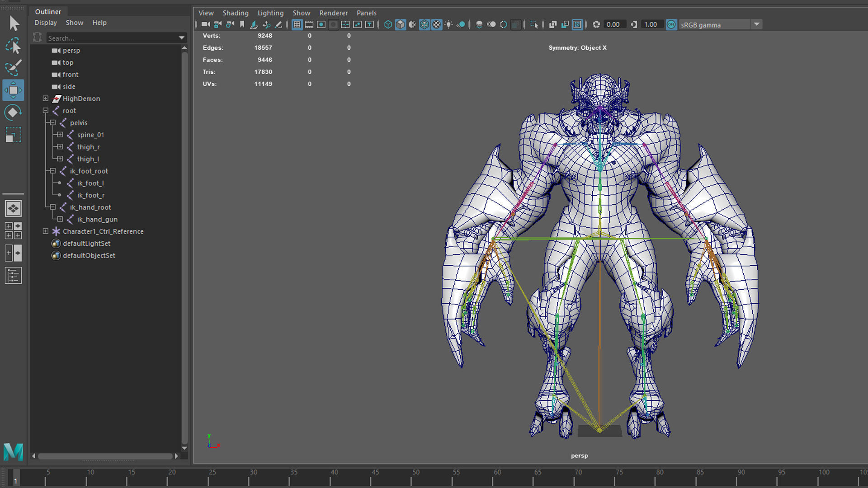
Task: Click the Outliner Search field
Action: (112, 38)
